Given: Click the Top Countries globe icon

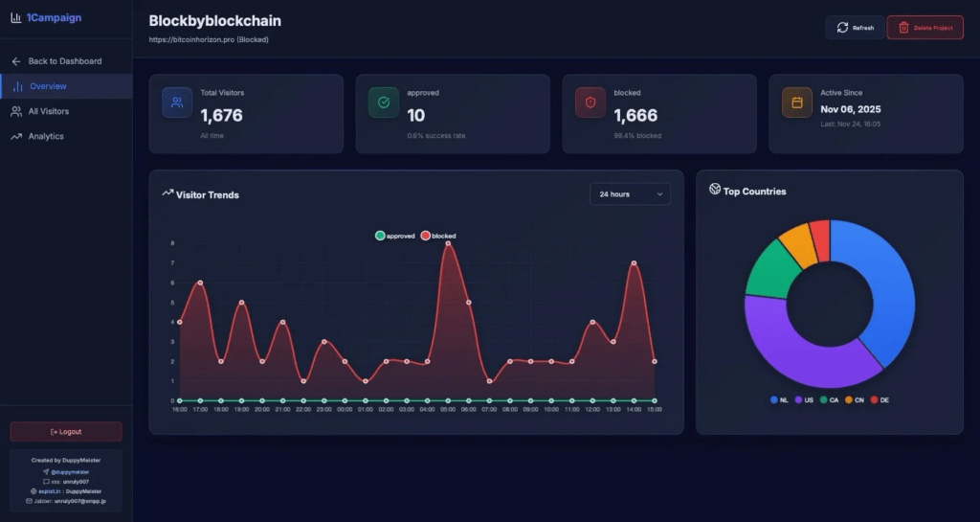Looking at the screenshot, I should tap(715, 190).
